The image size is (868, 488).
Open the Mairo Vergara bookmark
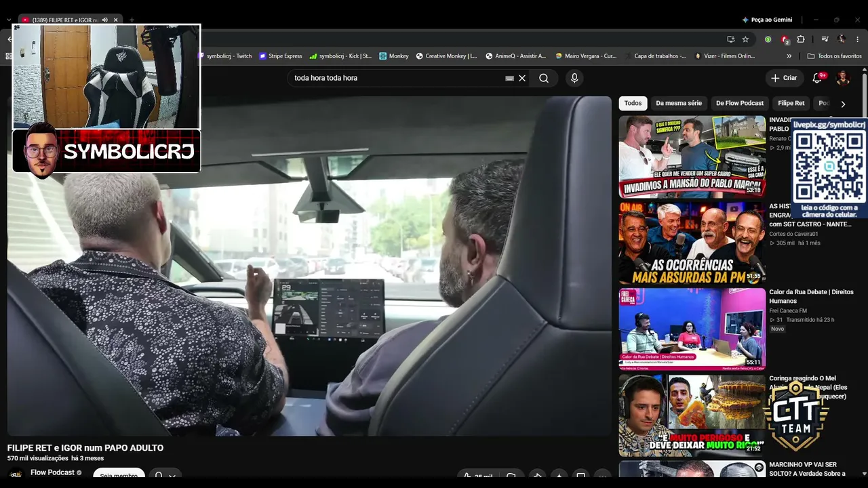pyautogui.click(x=586, y=56)
